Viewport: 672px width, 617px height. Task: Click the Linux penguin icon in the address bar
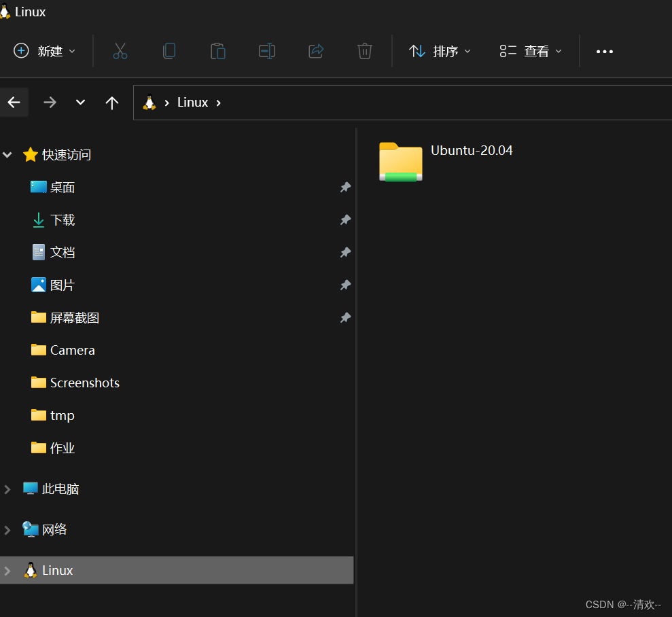149,102
